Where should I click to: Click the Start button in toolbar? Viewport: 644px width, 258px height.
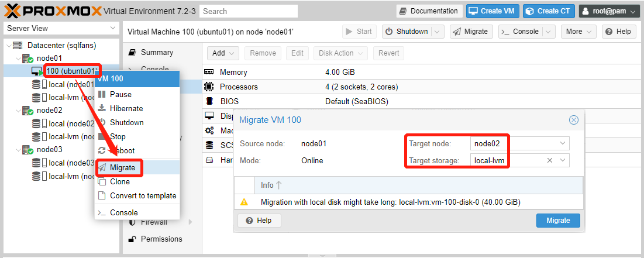359,32
